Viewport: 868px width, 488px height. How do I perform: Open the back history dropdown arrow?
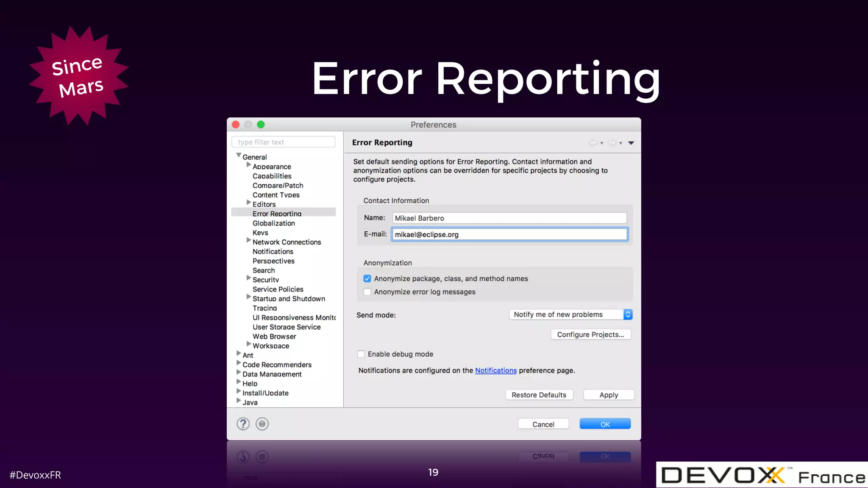coord(602,143)
